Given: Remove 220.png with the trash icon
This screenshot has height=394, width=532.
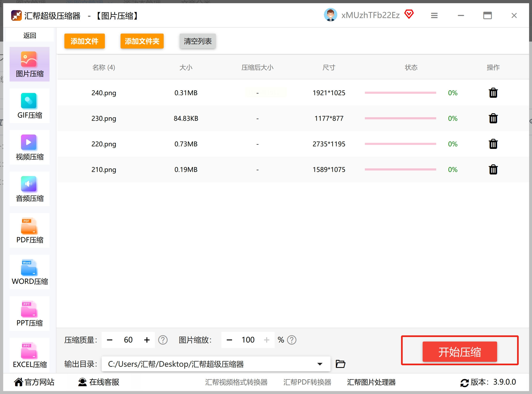Looking at the screenshot, I should click(x=493, y=144).
